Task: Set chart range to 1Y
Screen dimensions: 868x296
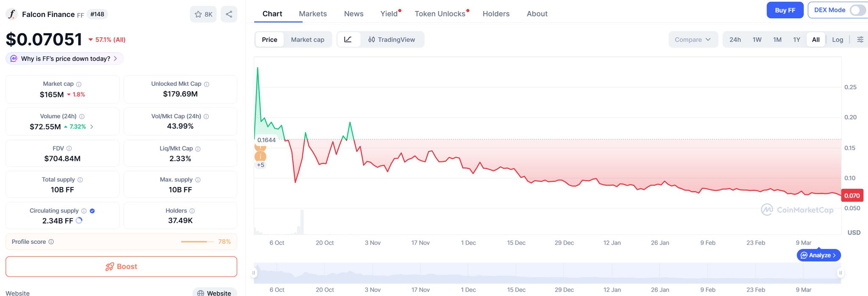Action: tap(796, 39)
